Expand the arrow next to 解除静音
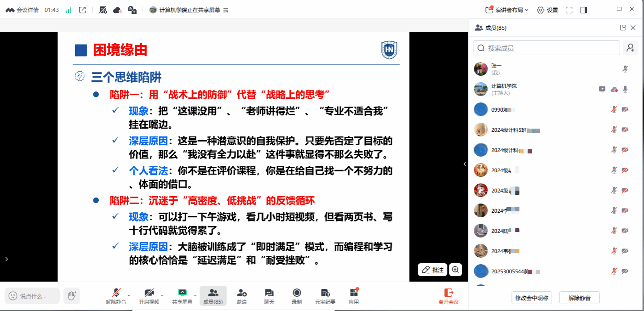The height and width of the screenshot is (311, 644). pyautogui.click(x=129, y=295)
